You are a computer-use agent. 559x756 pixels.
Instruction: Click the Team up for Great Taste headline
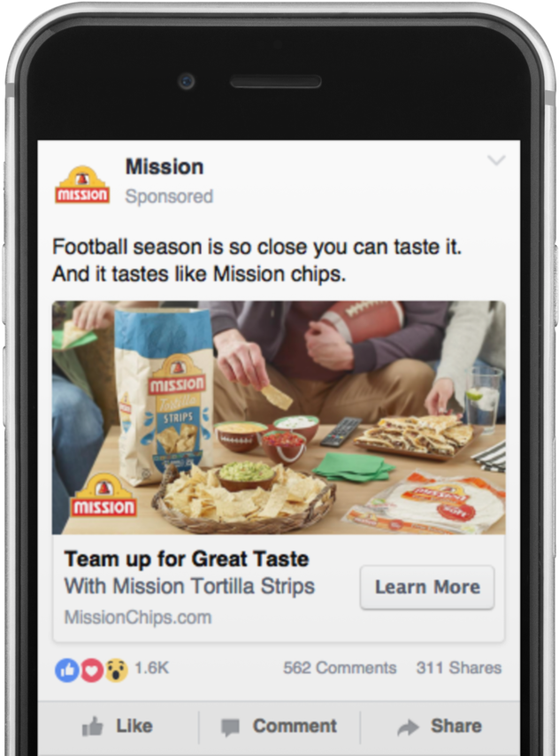pos(187,559)
